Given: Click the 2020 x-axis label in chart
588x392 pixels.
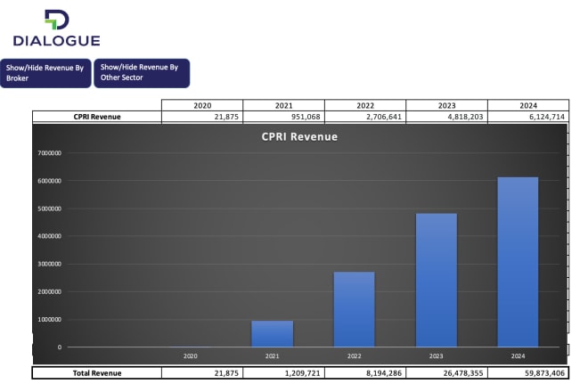Looking at the screenshot, I should [x=190, y=356].
